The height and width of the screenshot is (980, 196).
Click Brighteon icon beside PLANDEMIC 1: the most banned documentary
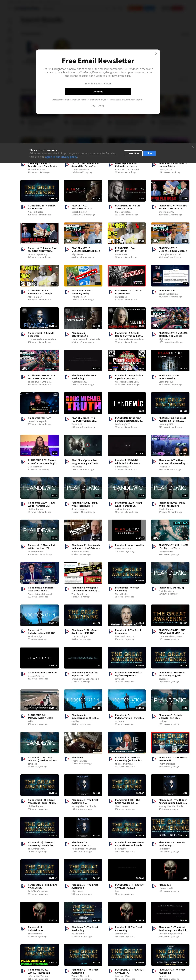(x=111, y=420)
